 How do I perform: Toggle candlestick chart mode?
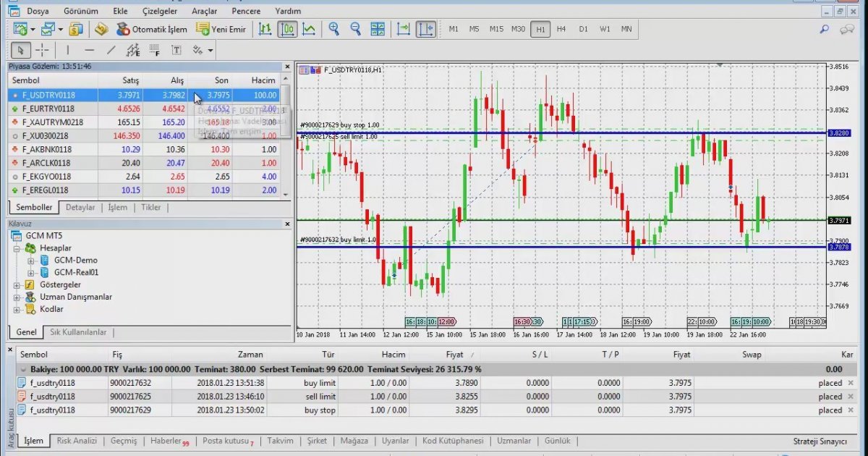[x=287, y=29]
